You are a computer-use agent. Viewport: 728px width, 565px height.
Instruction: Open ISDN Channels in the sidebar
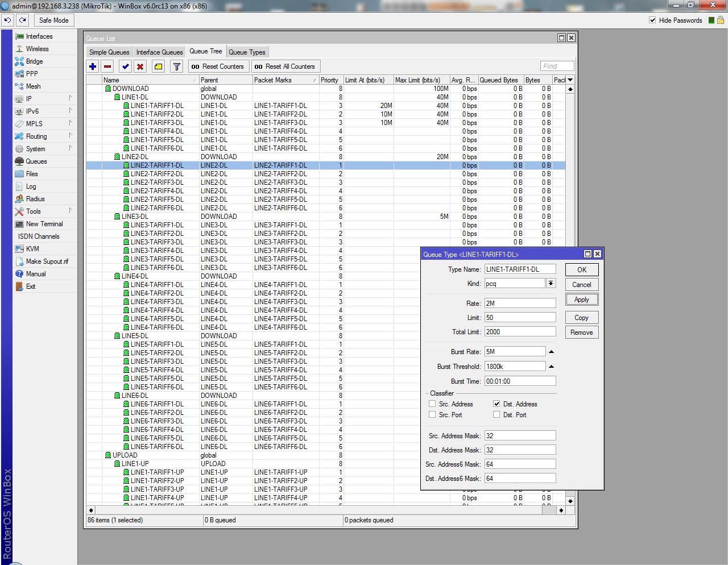(x=44, y=236)
